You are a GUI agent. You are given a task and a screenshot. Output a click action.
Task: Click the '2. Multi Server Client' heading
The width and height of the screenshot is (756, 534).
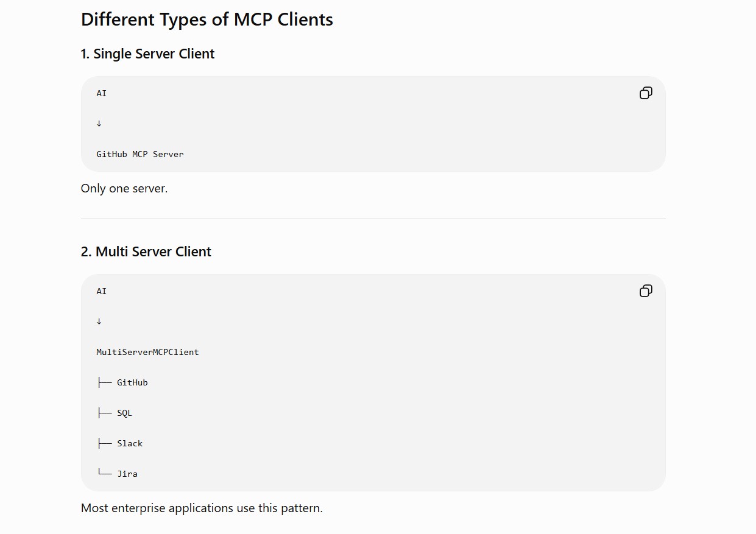click(146, 251)
